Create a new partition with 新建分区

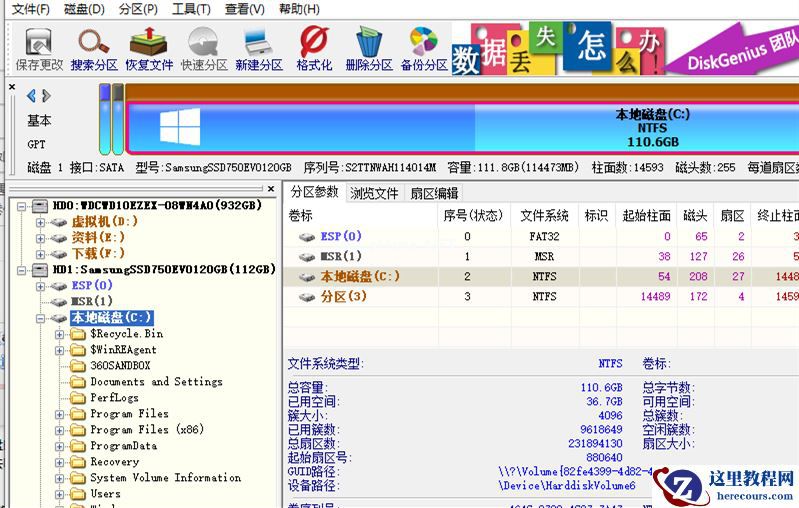coord(259,49)
